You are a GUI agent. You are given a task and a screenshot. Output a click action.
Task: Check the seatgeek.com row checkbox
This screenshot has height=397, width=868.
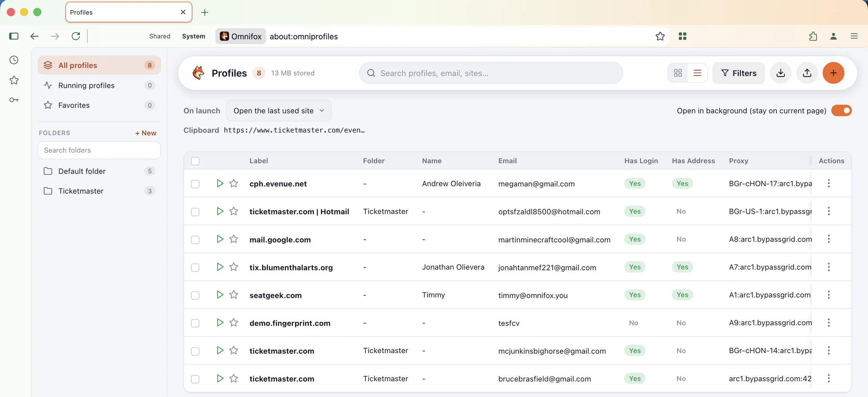click(195, 295)
